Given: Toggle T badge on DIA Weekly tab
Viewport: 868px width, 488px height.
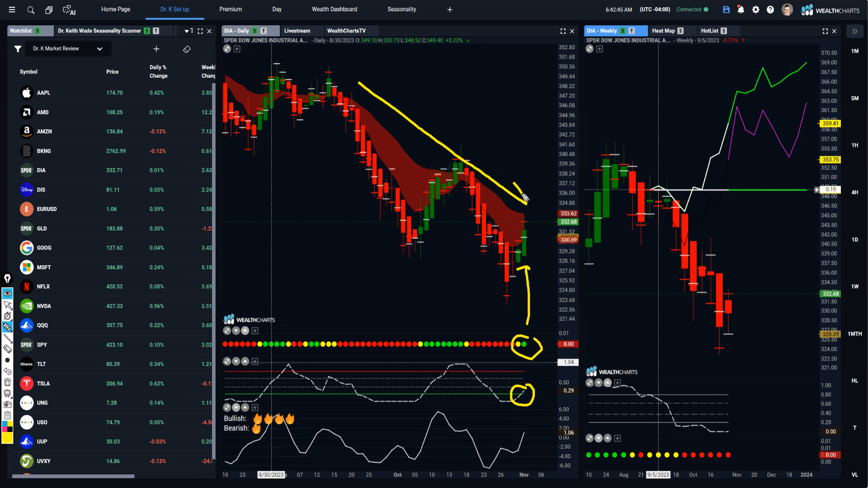Looking at the screenshot, I should pos(632,31).
